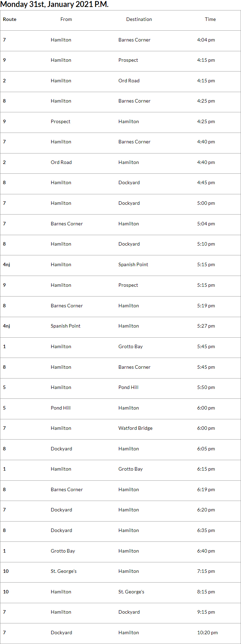
Task: Select the Watford Bridge destination cell
Action: [x=135, y=428]
